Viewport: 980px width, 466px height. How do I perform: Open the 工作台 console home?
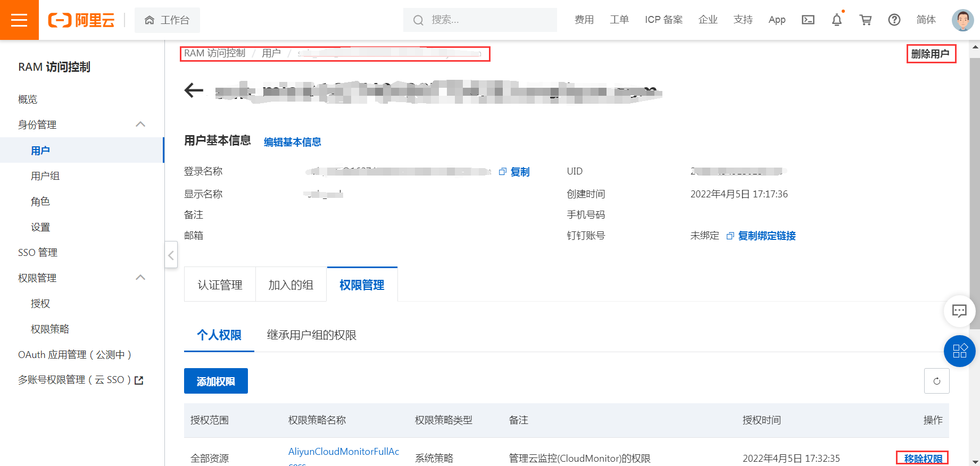(167, 20)
